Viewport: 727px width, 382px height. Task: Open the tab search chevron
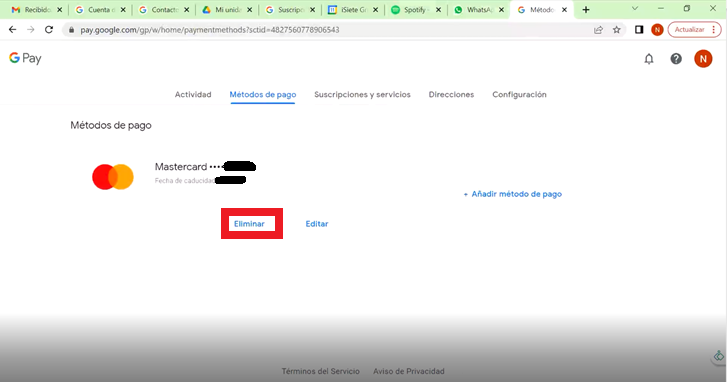tap(635, 8)
